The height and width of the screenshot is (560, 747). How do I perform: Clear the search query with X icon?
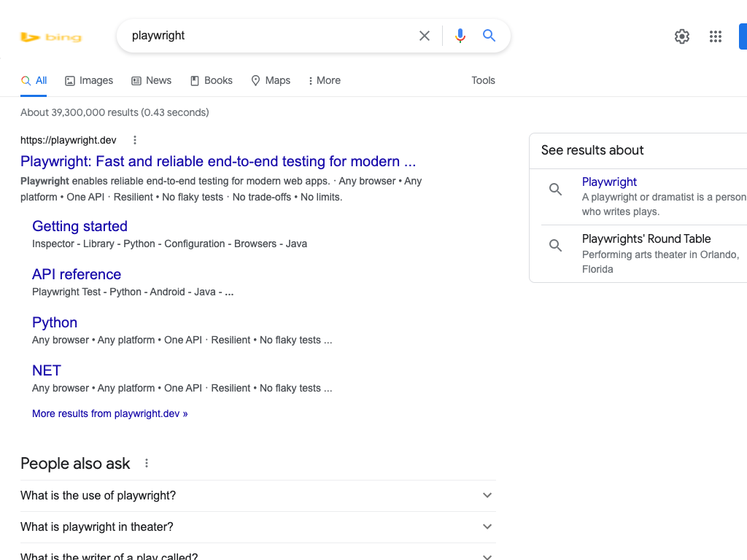coord(424,36)
